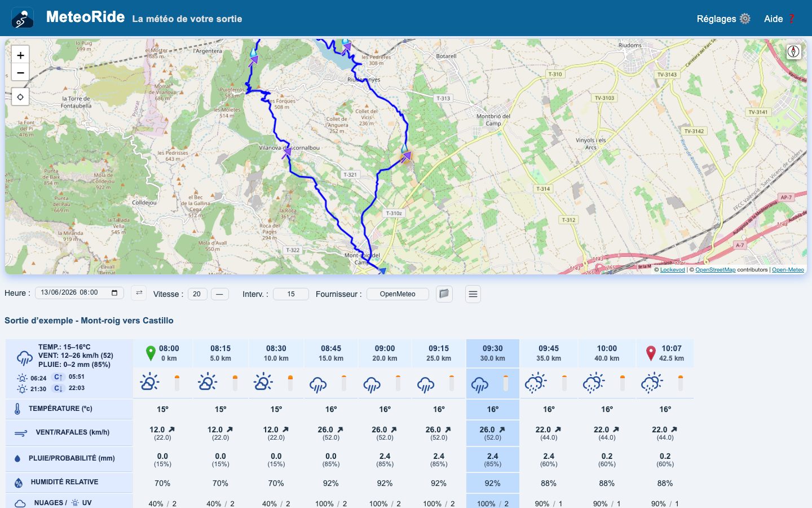The image size is (812, 508).
Task: Click the sun-shower icon at 10:07
Action: click(x=652, y=383)
